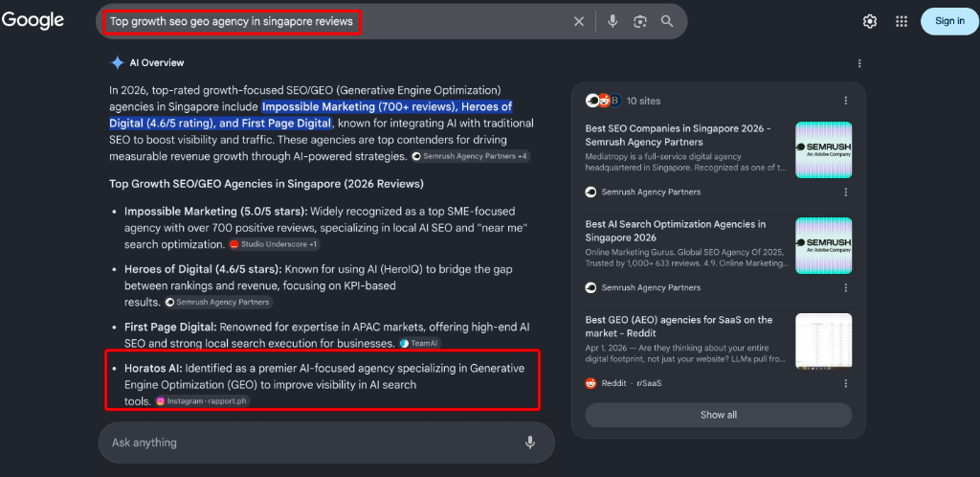Image resolution: width=980 pixels, height=477 pixels.
Task: Click the Sign in button
Action: pyautogui.click(x=949, y=21)
